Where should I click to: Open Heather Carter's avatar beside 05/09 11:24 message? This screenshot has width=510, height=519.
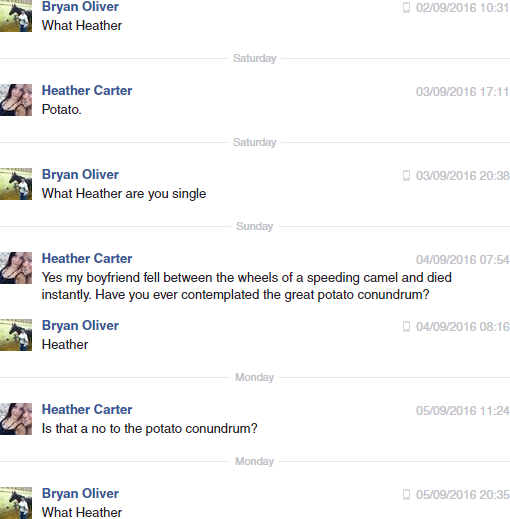coord(16,419)
